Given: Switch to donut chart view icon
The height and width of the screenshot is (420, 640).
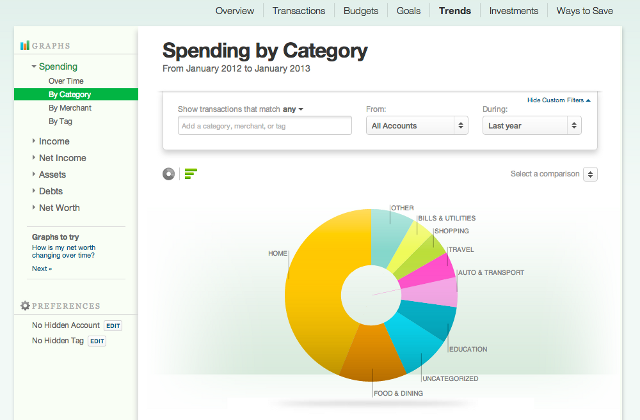Looking at the screenshot, I should 169,174.
